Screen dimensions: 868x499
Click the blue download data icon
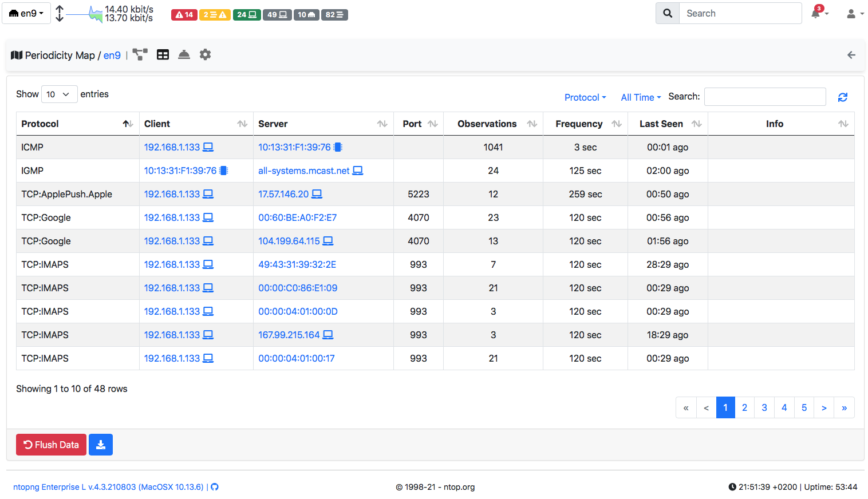[x=101, y=445]
